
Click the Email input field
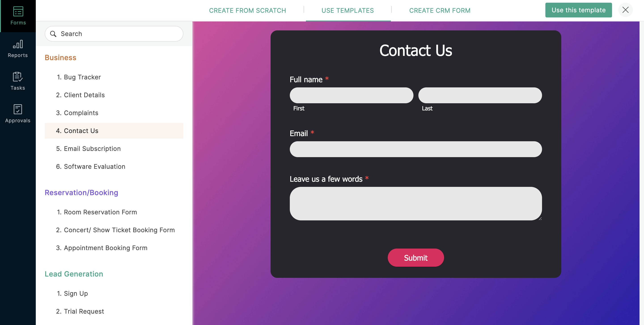click(x=416, y=149)
